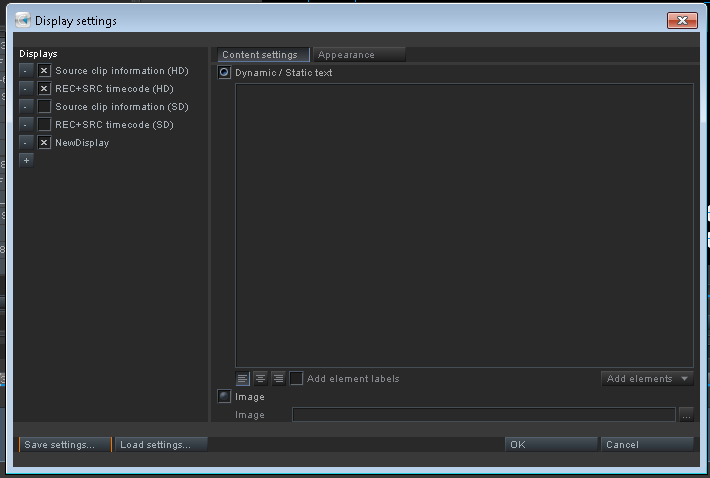
Task: Select the Image radio button
Action: coord(224,397)
